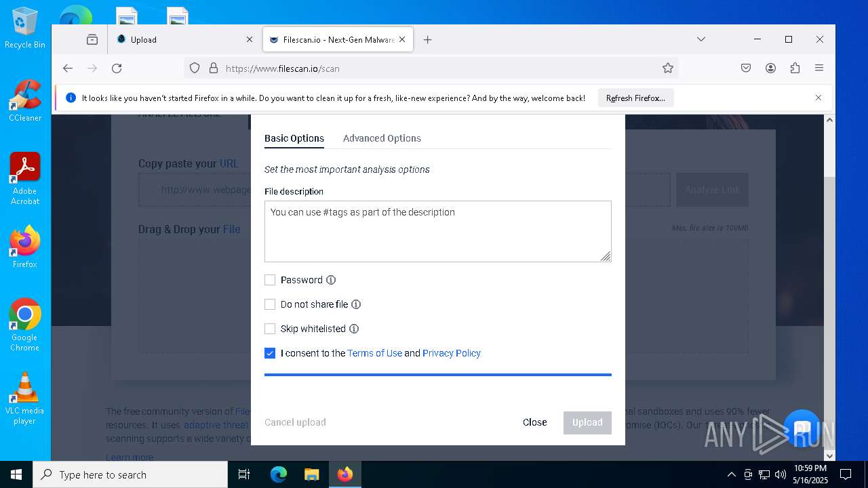Open Windows Start menu
The height and width of the screenshot is (488, 868).
16,474
